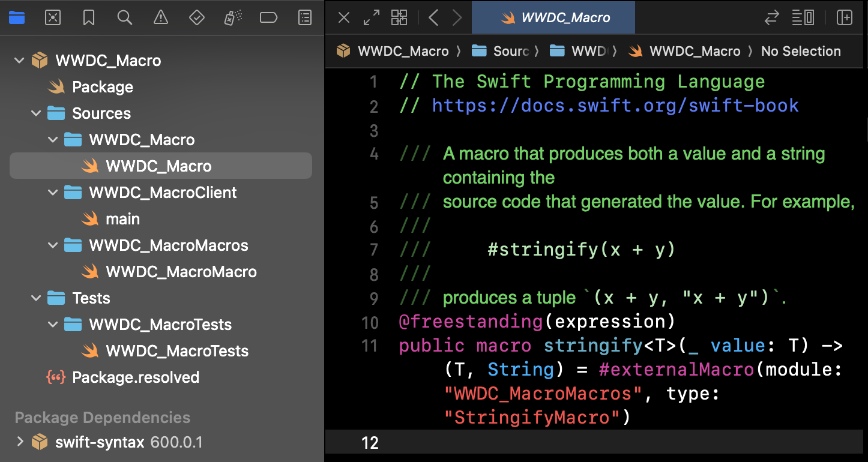Select the WWDC_Macro editor tab

click(x=553, y=17)
